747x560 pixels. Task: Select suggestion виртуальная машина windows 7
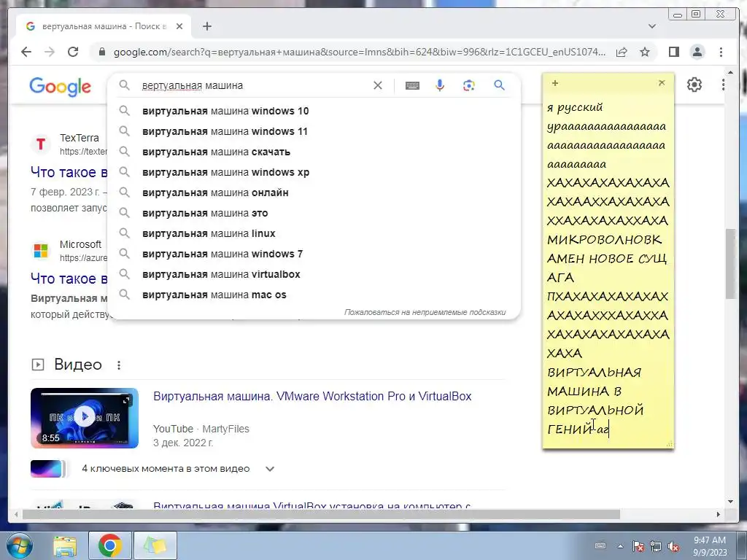pos(314,254)
